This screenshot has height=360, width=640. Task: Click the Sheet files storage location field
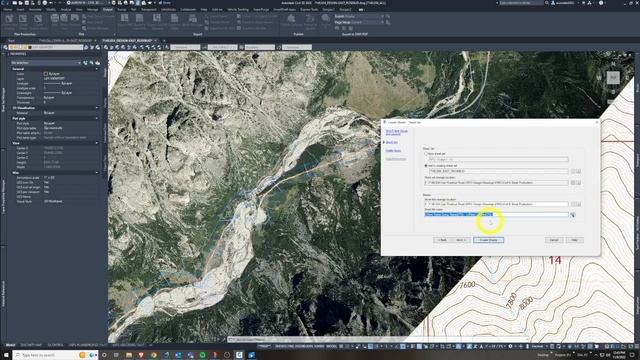[496, 204]
